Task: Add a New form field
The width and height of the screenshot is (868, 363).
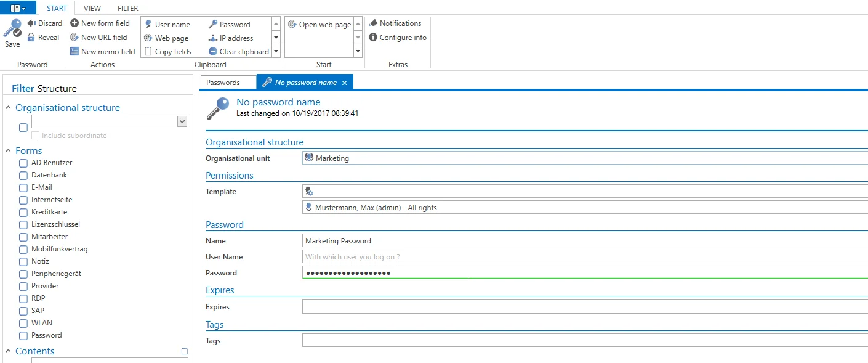Action: click(100, 23)
